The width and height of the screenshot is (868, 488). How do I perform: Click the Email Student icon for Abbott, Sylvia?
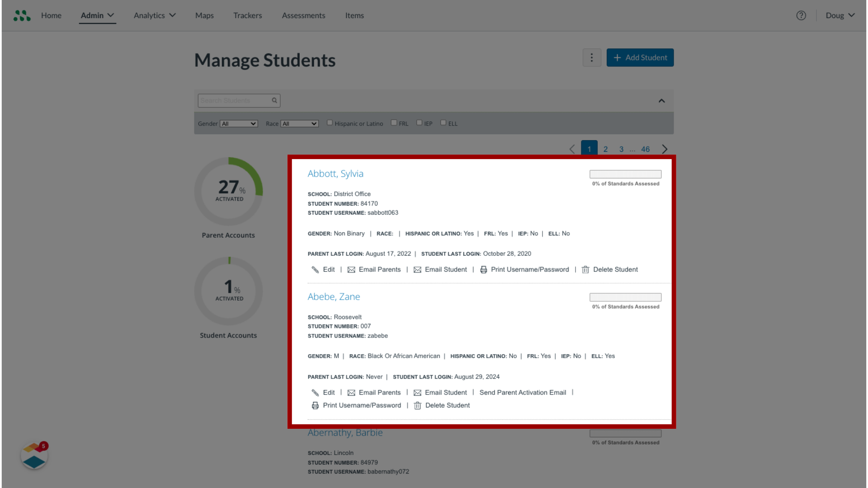tap(417, 269)
